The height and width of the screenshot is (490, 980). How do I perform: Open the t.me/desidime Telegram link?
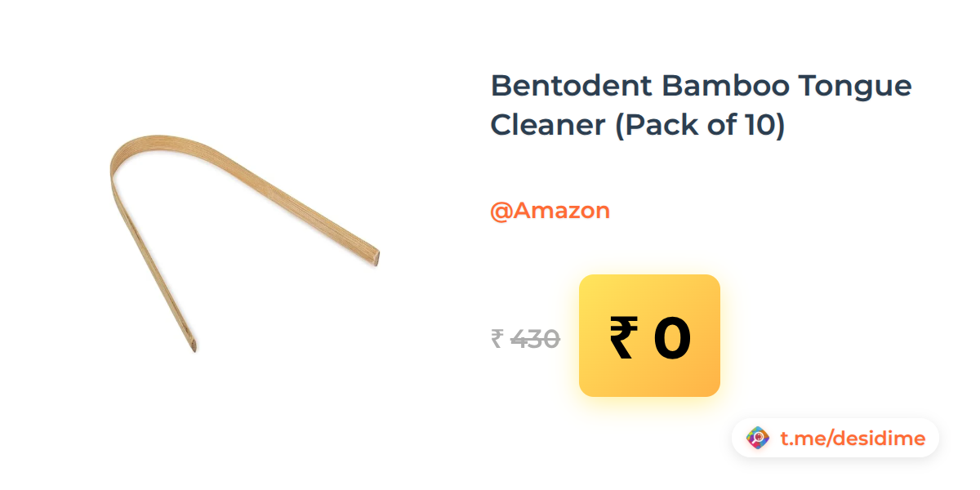tap(853, 439)
